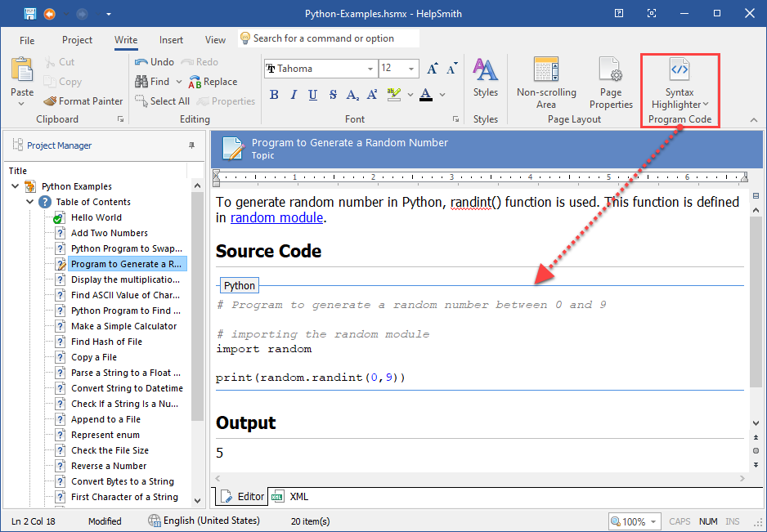
Task: Click language English (United States) indicator
Action: pos(204,521)
